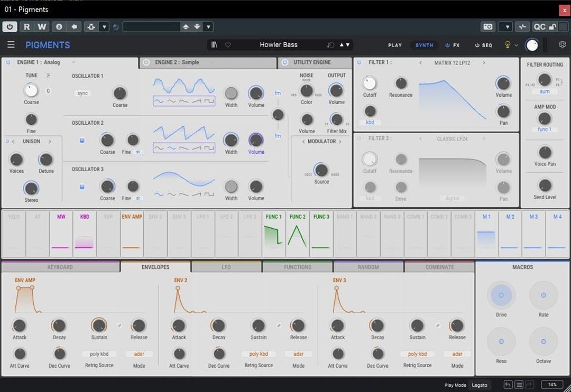Open Engine 1 type dropdown arrow
The height and width of the screenshot is (392, 571).
[x=73, y=62]
